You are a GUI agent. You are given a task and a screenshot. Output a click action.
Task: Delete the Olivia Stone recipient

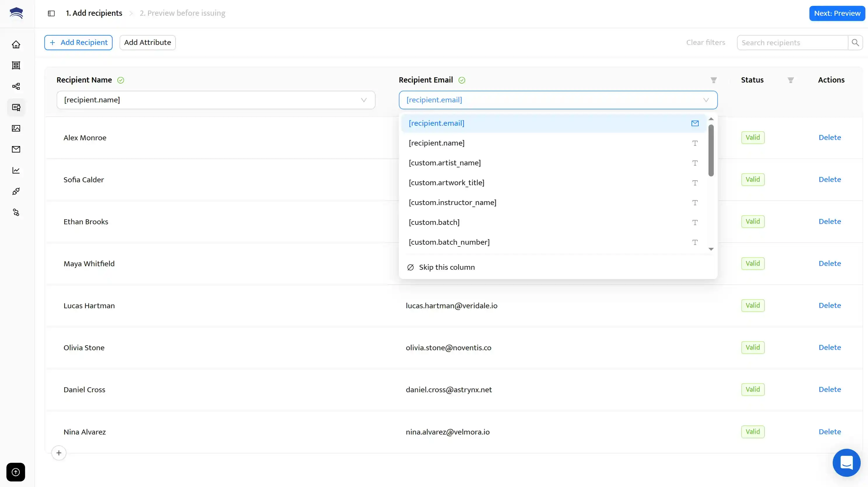click(830, 348)
